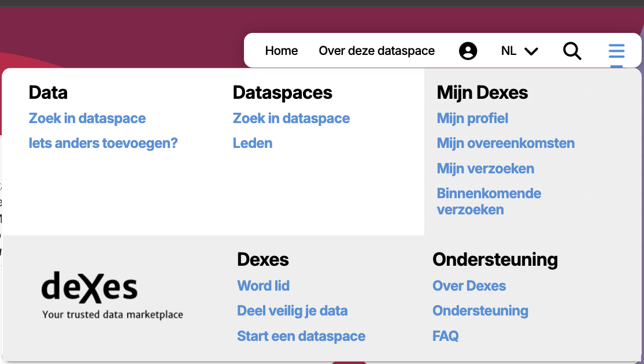Expand the NL language dropdown

click(519, 51)
